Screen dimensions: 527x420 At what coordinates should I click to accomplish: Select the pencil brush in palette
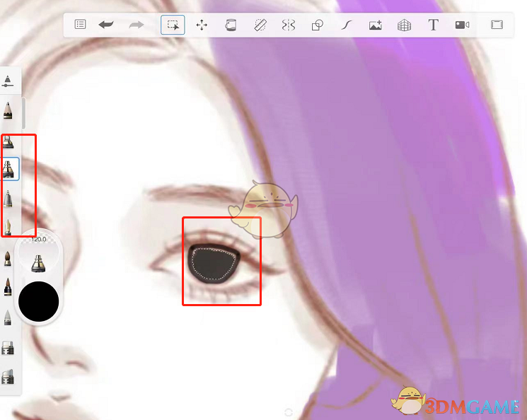pyautogui.click(x=7, y=111)
